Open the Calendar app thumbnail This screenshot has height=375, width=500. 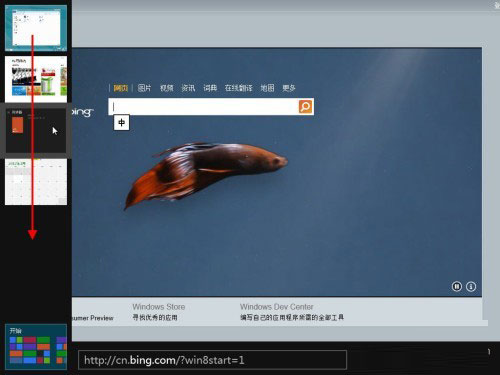tap(36, 182)
